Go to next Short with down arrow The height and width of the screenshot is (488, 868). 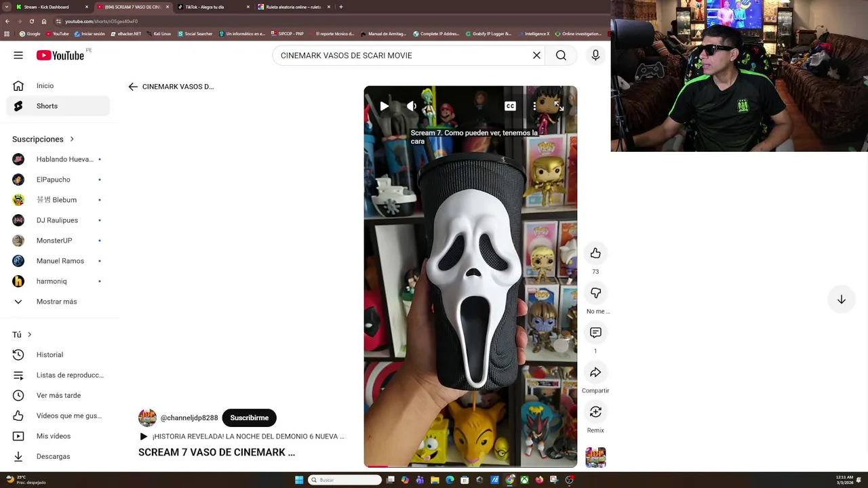(841, 300)
